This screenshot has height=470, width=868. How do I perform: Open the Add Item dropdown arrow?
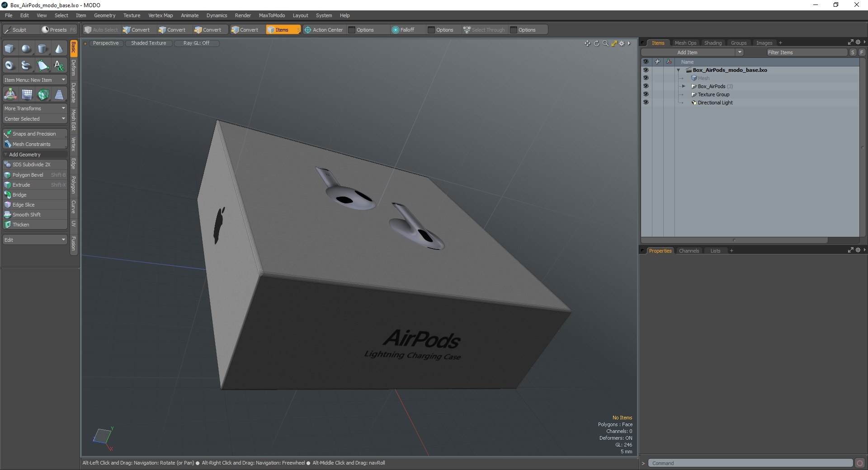pyautogui.click(x=740, y=52)
